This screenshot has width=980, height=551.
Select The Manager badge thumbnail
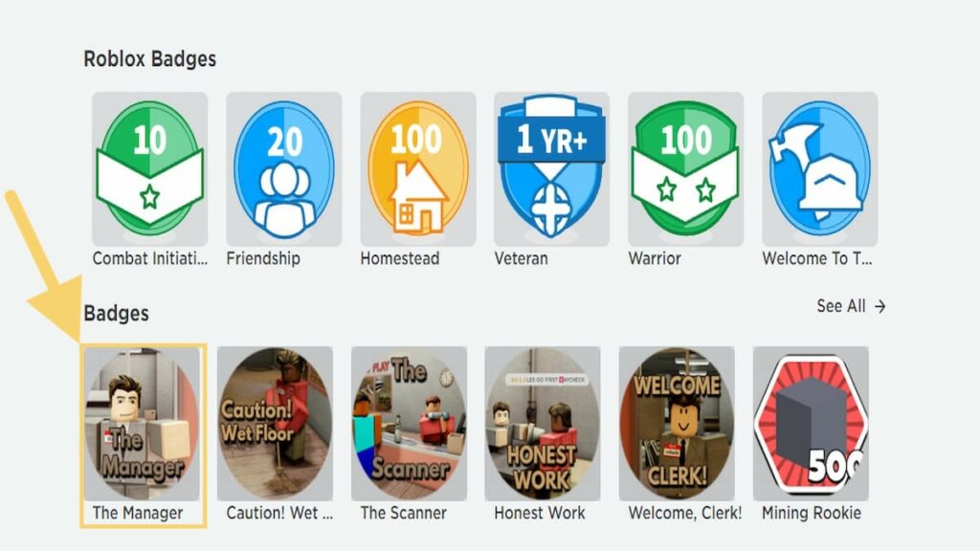tap(143, 424)
